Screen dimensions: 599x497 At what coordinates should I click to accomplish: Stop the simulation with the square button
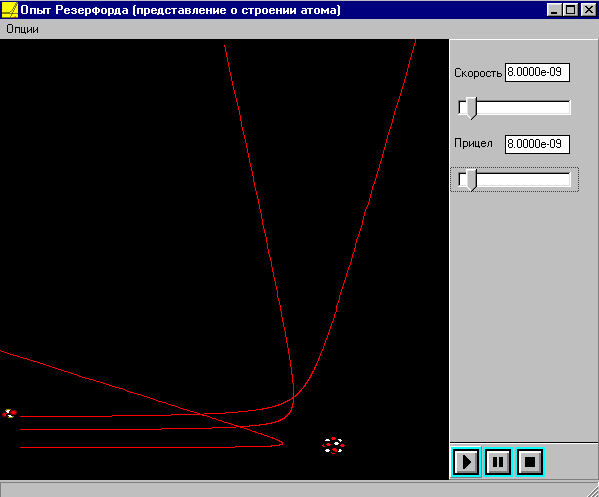pyautogui.click(x=529, y=462)
